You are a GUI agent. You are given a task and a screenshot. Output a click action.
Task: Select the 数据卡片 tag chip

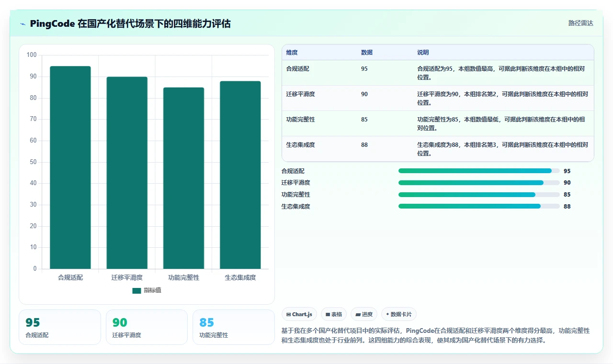(399, 314)
